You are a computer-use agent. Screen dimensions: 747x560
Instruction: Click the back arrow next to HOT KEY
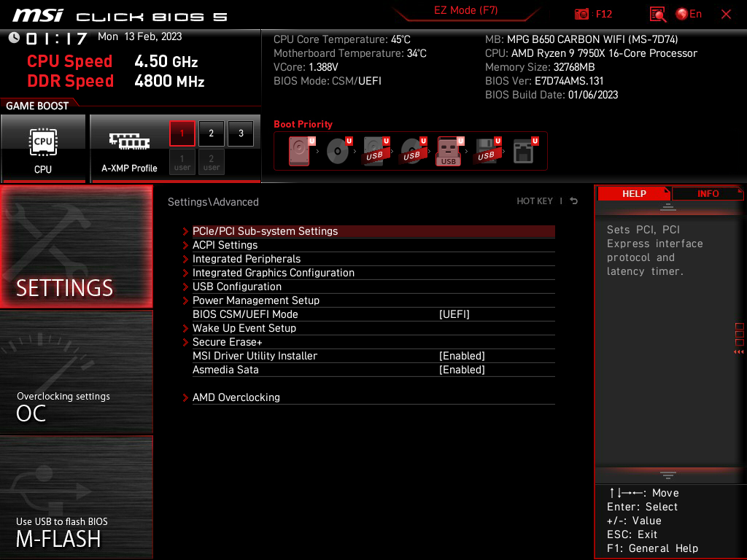click(574, 201)
